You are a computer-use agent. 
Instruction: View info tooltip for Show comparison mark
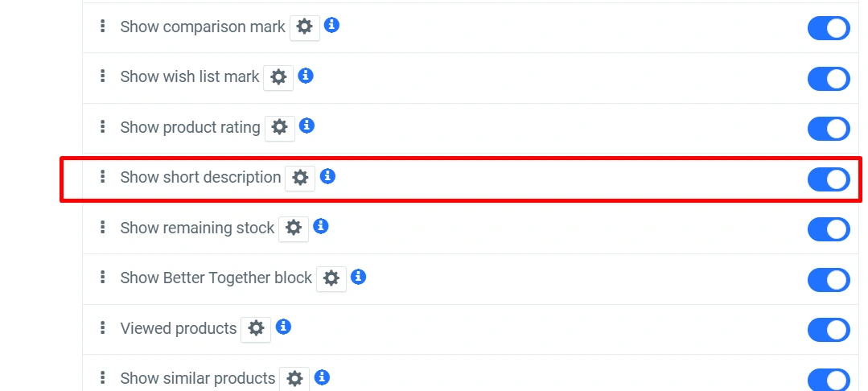pos(331,26)
